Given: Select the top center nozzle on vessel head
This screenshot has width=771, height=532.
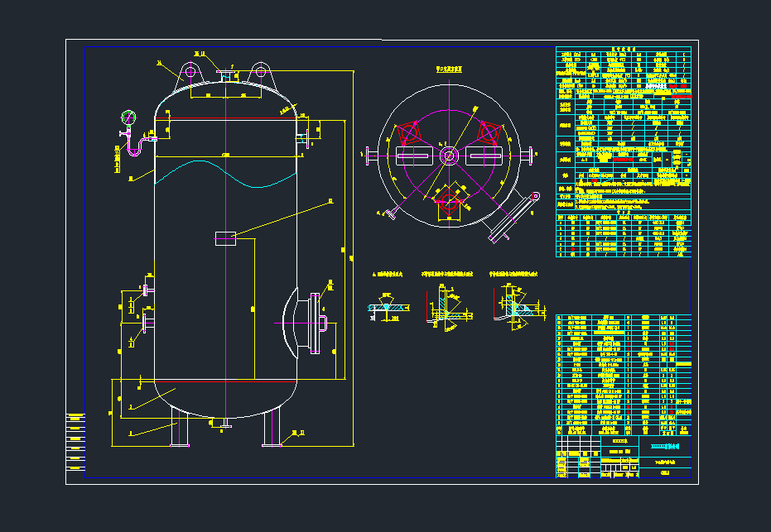Looking at the screenshot, I should pos(225,74).
